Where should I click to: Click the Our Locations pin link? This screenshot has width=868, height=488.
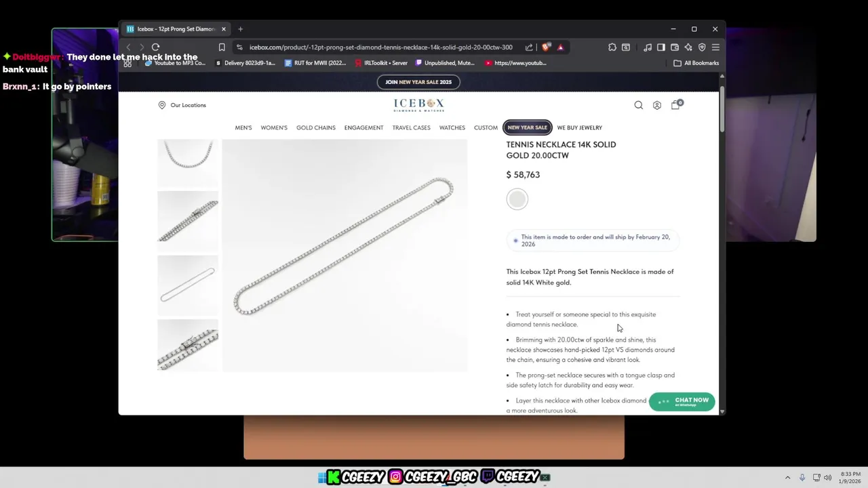[182, 105]
